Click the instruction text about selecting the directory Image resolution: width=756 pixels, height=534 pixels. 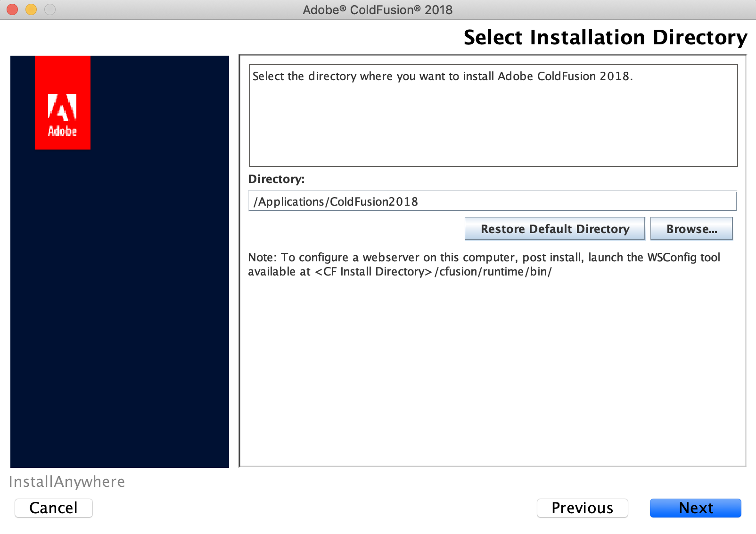pyautogui.click(x=443, y=76)
